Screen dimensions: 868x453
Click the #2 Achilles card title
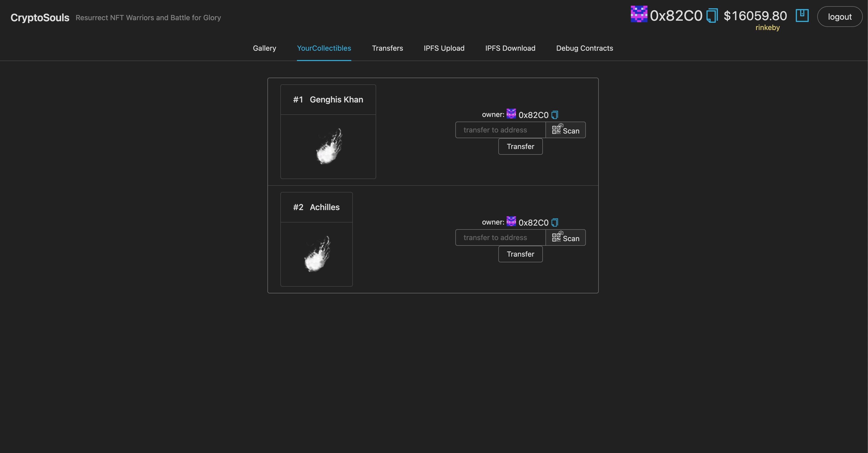316,207
